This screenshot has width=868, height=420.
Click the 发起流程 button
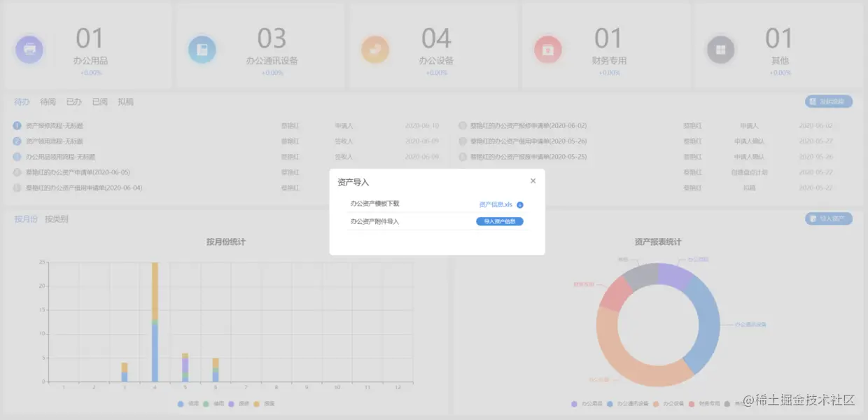coord(829,101)
